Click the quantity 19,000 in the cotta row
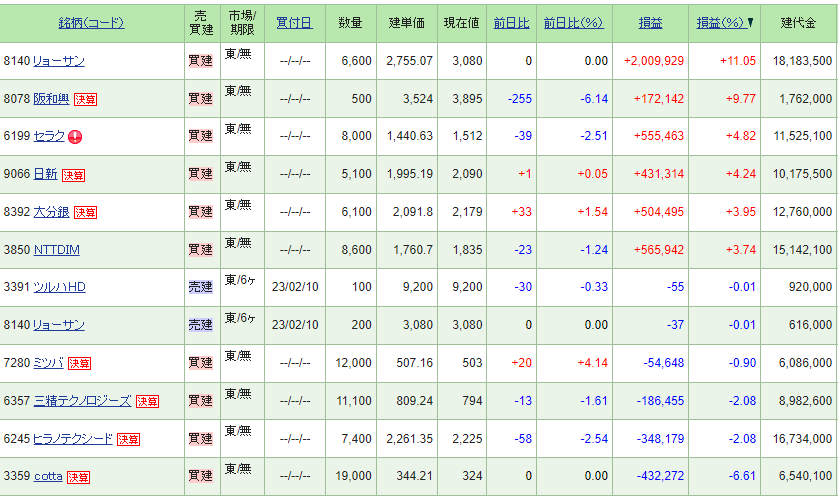Image resolution: width=838 pixels, height=503 pixels. pyautogui.click(x=353, y=476)
